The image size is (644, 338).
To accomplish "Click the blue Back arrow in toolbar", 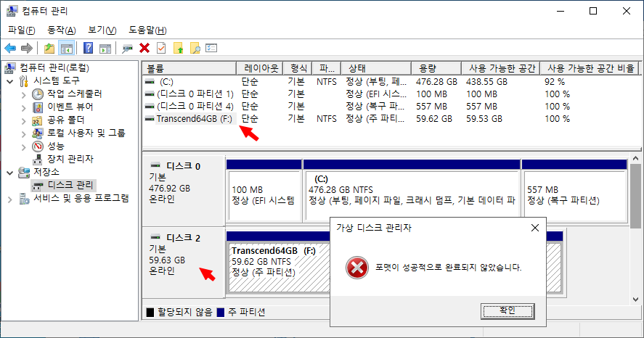I will (x=10, y=48).
